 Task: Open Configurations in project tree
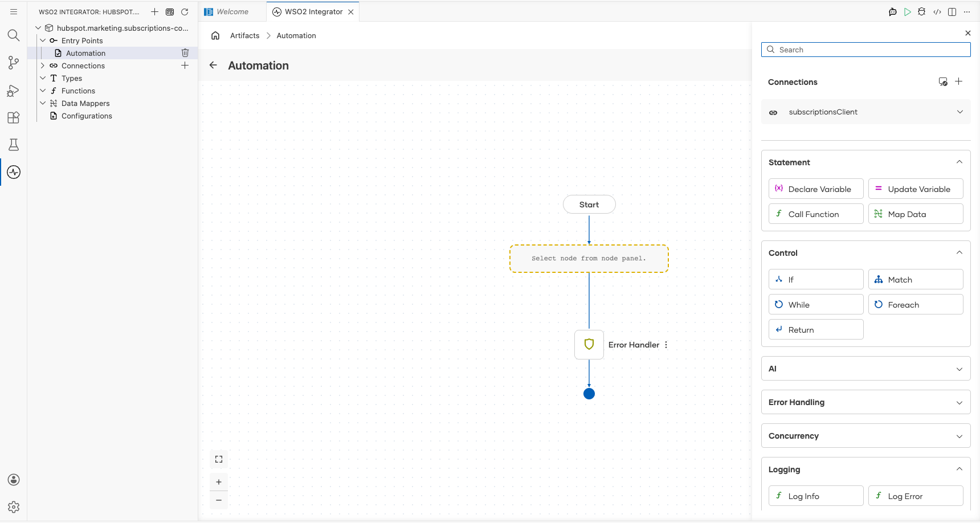click(x=87, y=116)
